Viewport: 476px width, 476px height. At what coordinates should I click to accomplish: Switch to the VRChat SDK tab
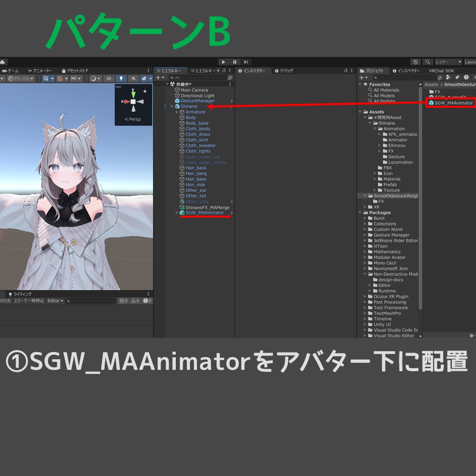click(441, 71)
